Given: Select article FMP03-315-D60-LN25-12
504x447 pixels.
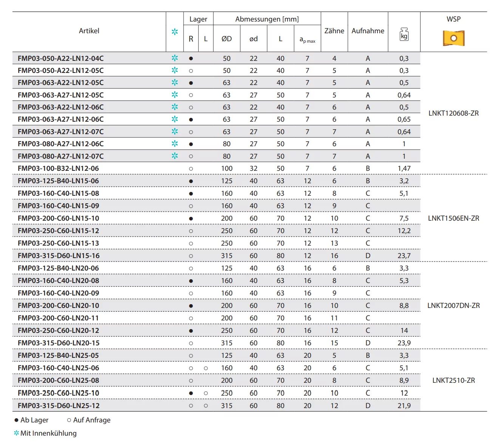Looking at the screenshot, I should 59,406.
